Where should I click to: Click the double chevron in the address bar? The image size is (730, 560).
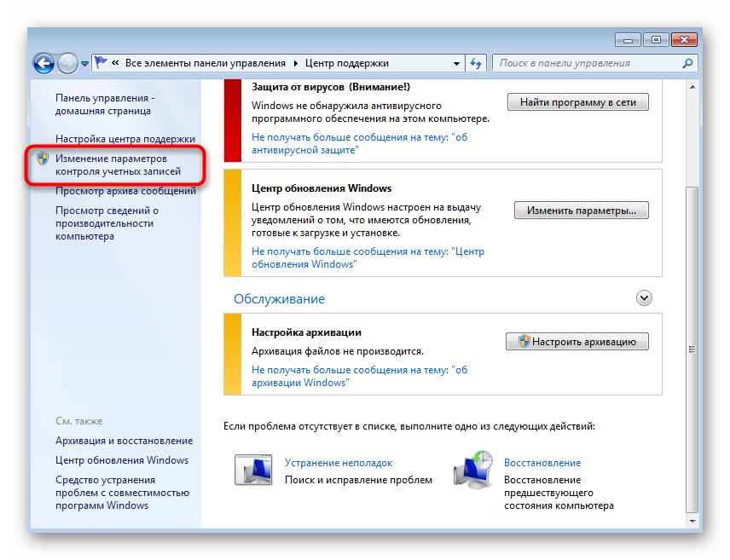coord(115,62)
